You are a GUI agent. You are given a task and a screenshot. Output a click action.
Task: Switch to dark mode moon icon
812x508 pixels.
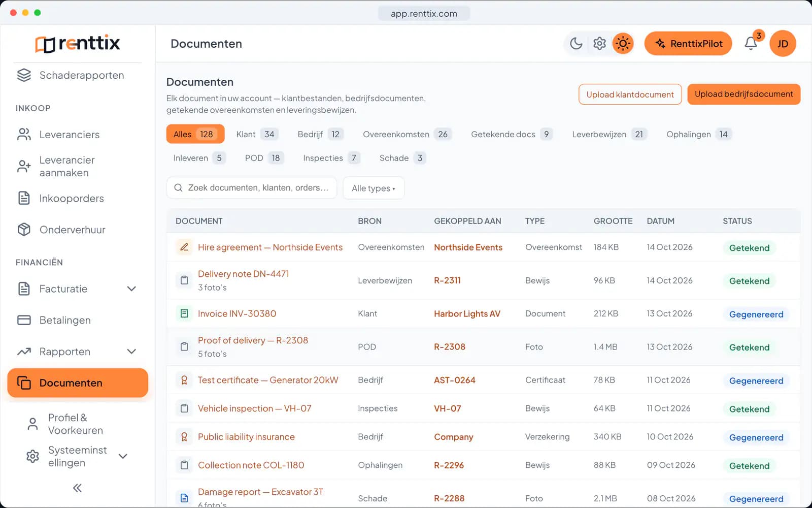576,44
